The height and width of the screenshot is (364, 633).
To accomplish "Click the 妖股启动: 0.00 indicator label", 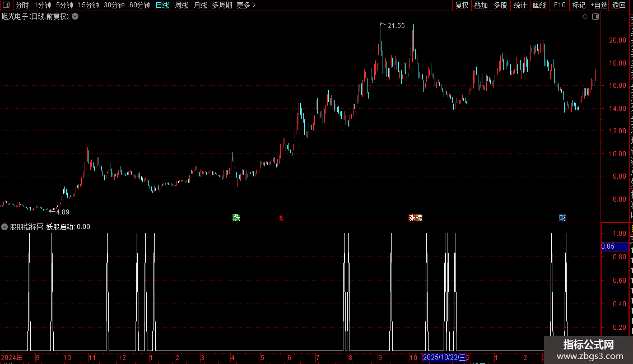I will [68, 227].
